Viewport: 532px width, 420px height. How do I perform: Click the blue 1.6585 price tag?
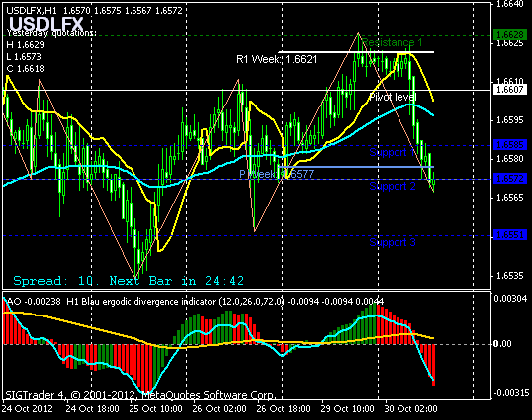pos(510,145)
